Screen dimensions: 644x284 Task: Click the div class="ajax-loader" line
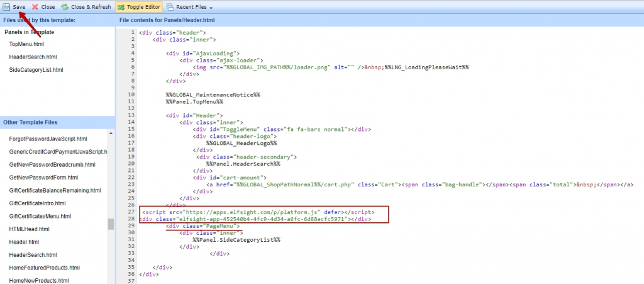tap(221, 60)
